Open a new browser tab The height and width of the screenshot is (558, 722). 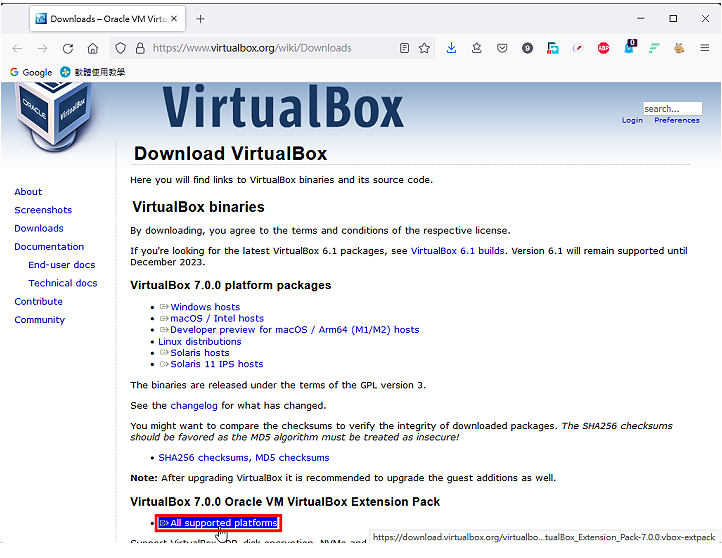point(200,19)
